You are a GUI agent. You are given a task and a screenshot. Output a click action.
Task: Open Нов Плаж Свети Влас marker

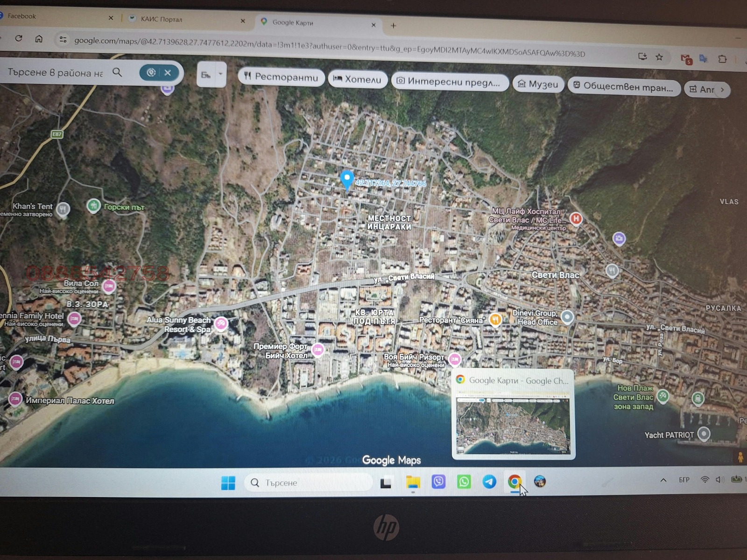(663, 397)
